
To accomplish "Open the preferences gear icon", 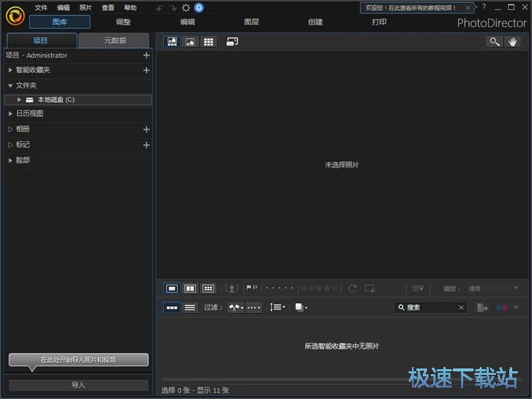I will coord(186,8).
